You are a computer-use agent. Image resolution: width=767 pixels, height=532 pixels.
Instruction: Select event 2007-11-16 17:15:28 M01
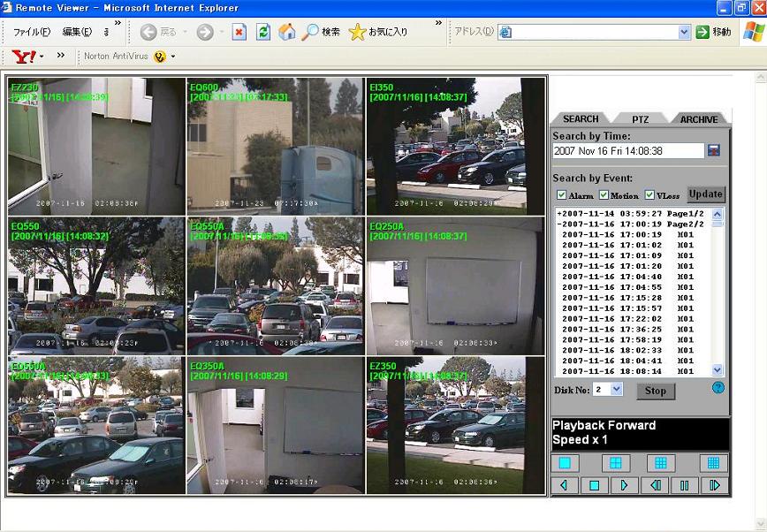628,298
